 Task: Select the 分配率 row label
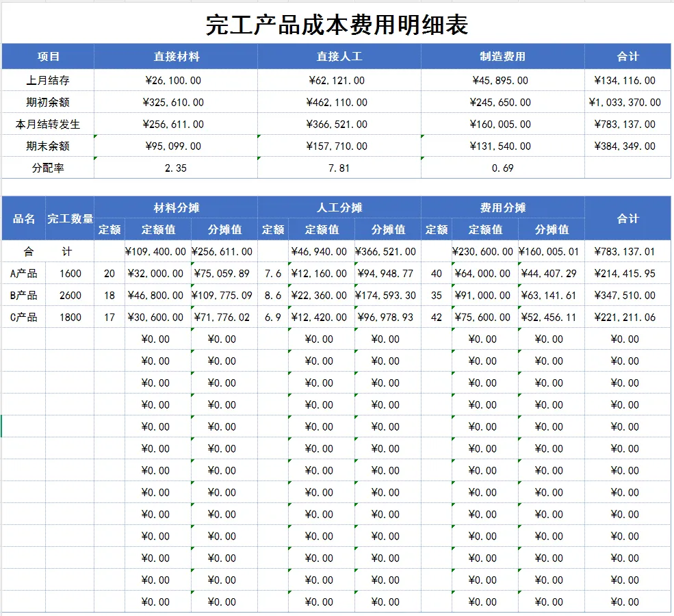tap(48, 168)
